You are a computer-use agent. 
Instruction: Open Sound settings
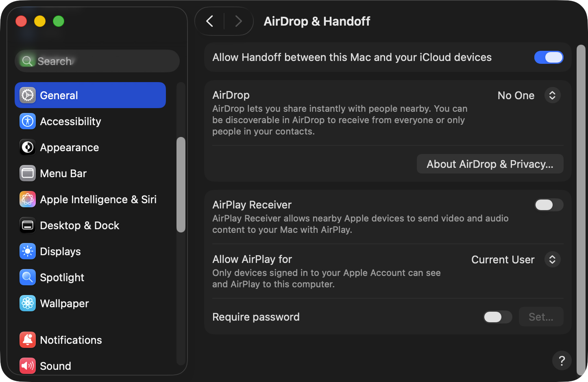point(90,366)
